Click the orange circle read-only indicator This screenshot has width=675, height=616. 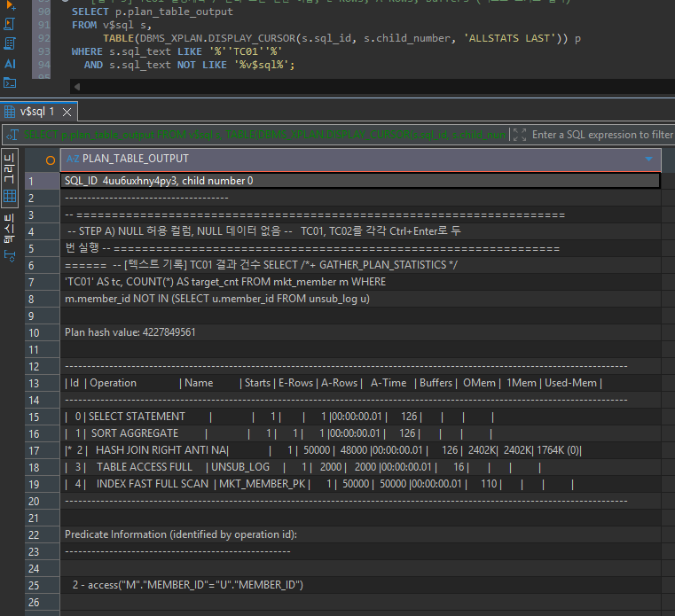click(x=51, y=160)
